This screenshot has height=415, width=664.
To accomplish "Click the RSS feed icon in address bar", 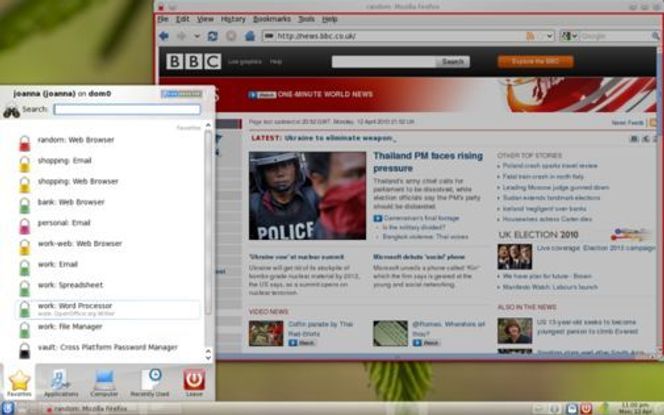I will 531,37.
